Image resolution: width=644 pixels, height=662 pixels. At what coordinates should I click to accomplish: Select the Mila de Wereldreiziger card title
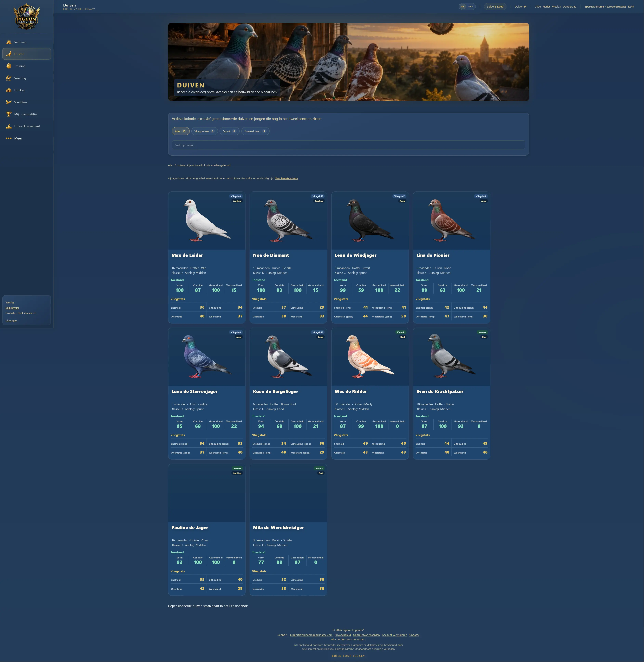click(278, 528)
